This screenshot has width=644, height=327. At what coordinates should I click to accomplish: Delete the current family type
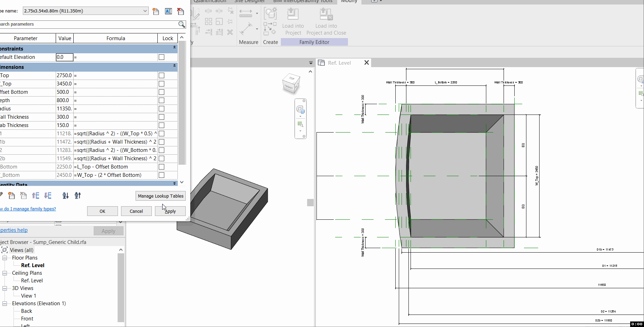[x=180, y=11]
